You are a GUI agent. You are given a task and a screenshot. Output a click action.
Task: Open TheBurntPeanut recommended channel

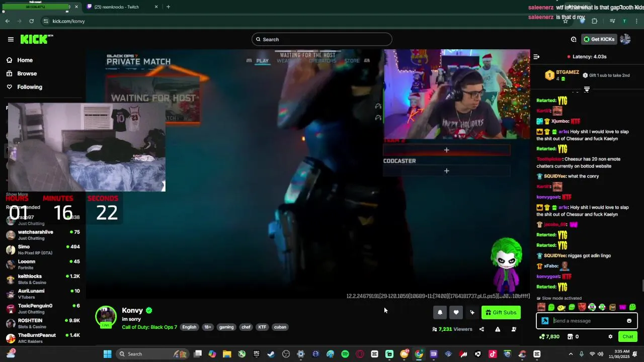pos(43,338)
